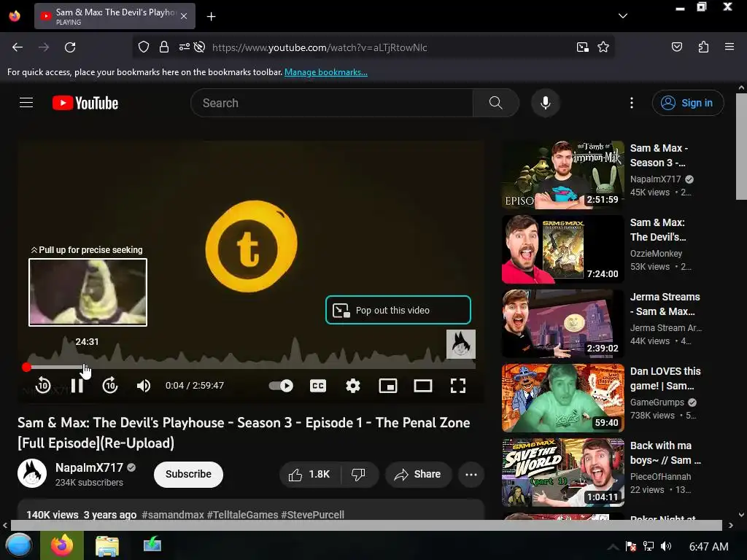The height and width of the screenshot is (560, 747).
Task: Open the list all tabs chevron
Action: pyautogui.click(x=623, y=16)
